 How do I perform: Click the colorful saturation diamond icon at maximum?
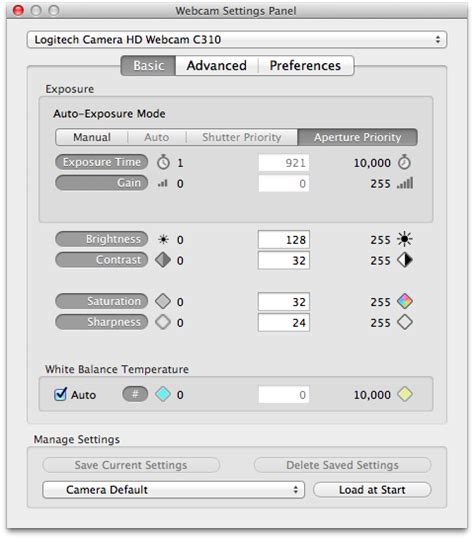click(405, 301)
